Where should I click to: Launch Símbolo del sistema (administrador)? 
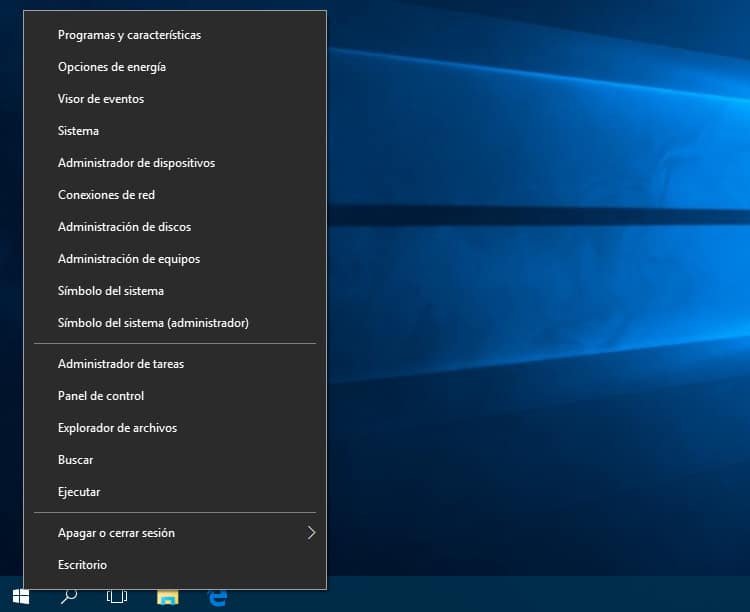[x=175, y=323]
